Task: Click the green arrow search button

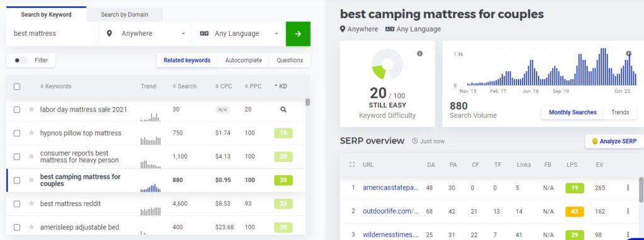Action: 297,34
